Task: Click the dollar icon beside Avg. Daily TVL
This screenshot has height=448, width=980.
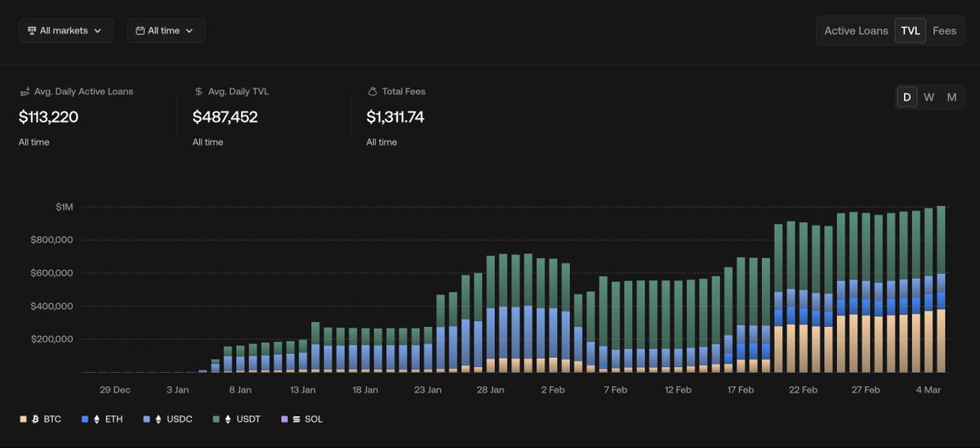Action: point(198,92)
